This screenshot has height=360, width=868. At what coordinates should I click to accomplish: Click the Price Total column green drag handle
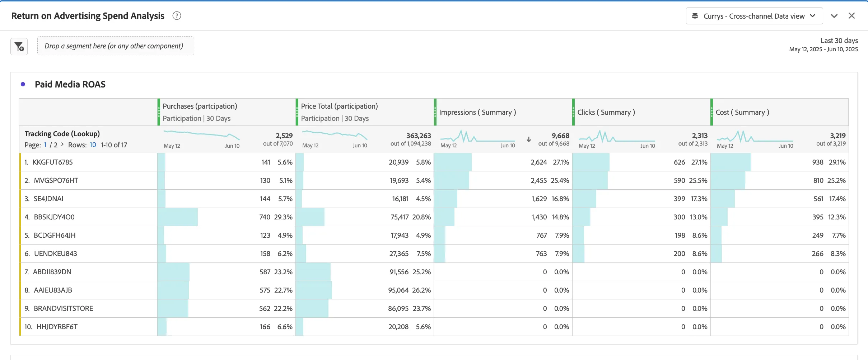[x=297, y=112]
